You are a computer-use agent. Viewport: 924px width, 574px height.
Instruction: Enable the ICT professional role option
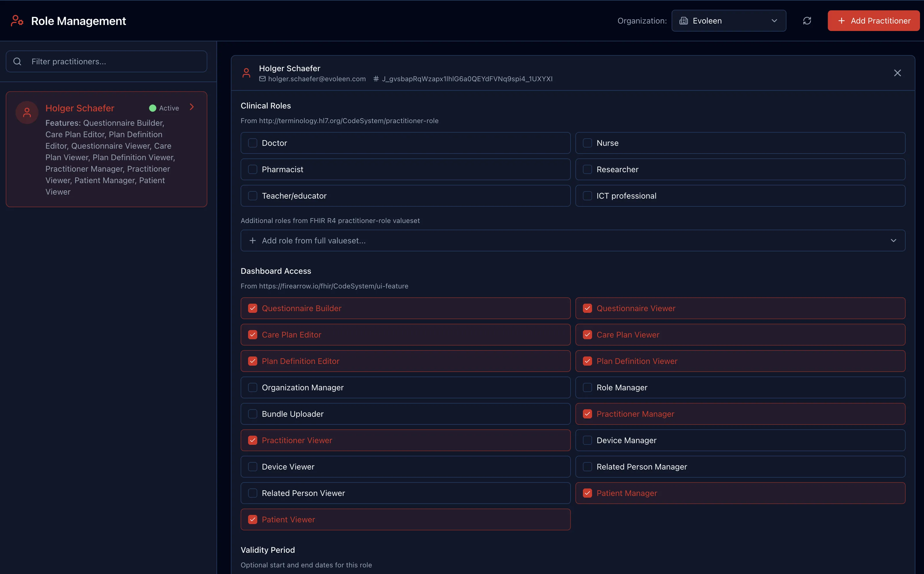587,196
